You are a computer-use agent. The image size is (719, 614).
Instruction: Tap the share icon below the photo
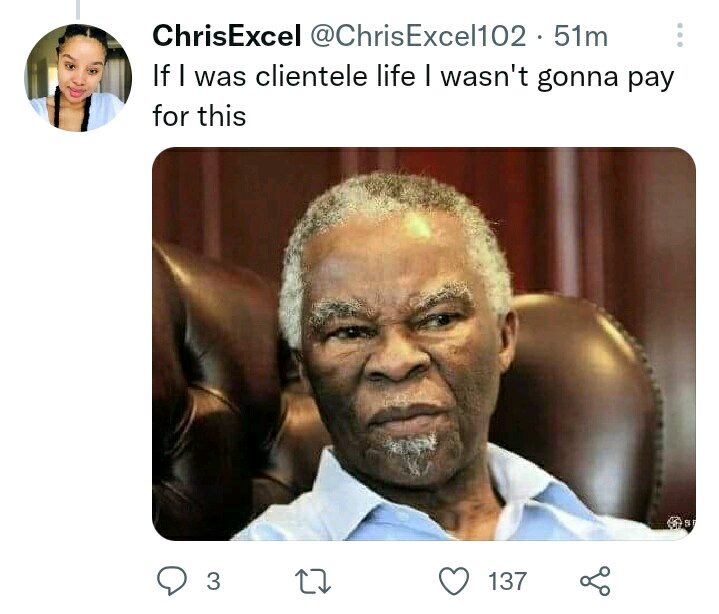tap(596, 581)
